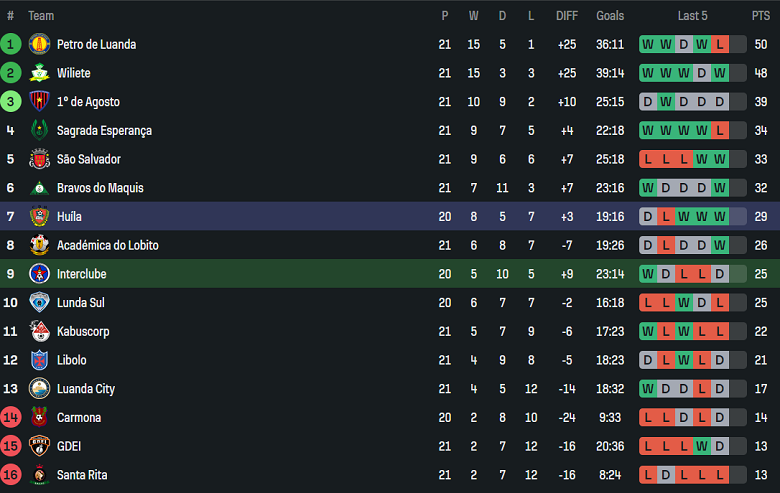Click the GDEI team logo

(x=39, y=446)
